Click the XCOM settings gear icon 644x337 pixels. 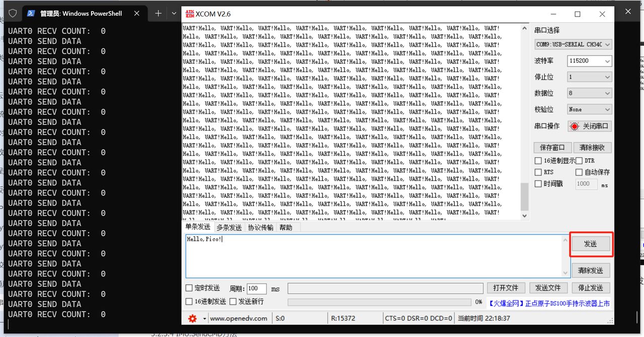click(x=192, y=318)
